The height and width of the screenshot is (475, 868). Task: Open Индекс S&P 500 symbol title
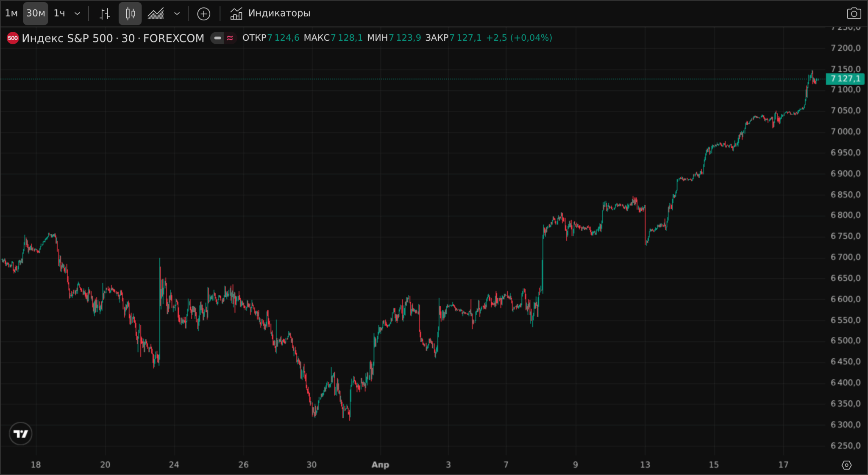(x=113, y=38)
